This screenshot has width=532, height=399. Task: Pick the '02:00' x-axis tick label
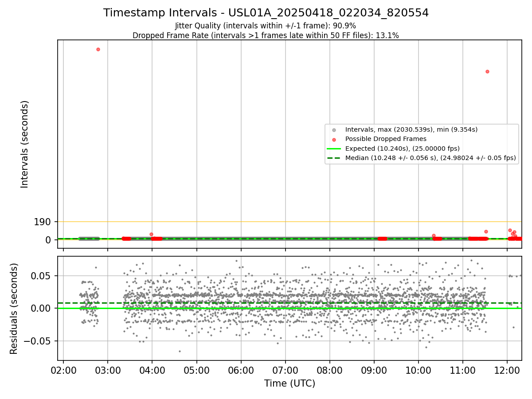(x=63, y=370)
